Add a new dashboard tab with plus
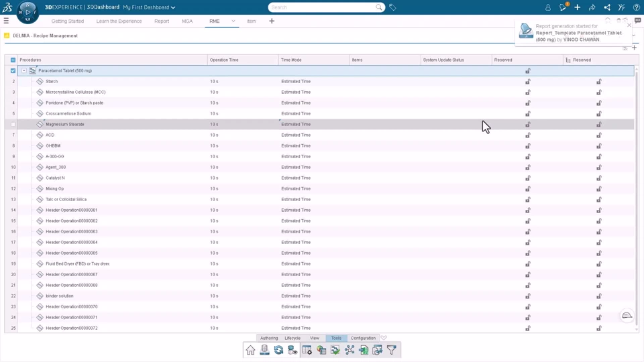Screen dimensions: 644x362 tap(272, 21)
